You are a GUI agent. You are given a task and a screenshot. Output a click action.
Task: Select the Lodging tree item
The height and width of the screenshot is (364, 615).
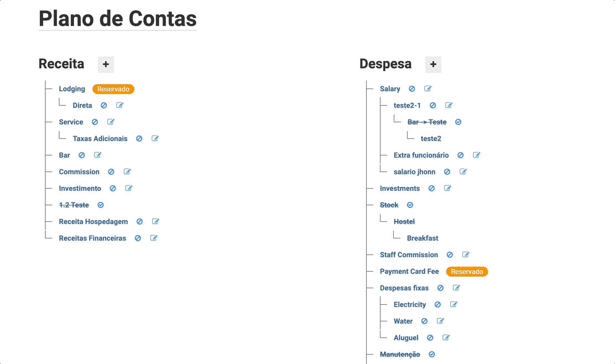(72, 89)
